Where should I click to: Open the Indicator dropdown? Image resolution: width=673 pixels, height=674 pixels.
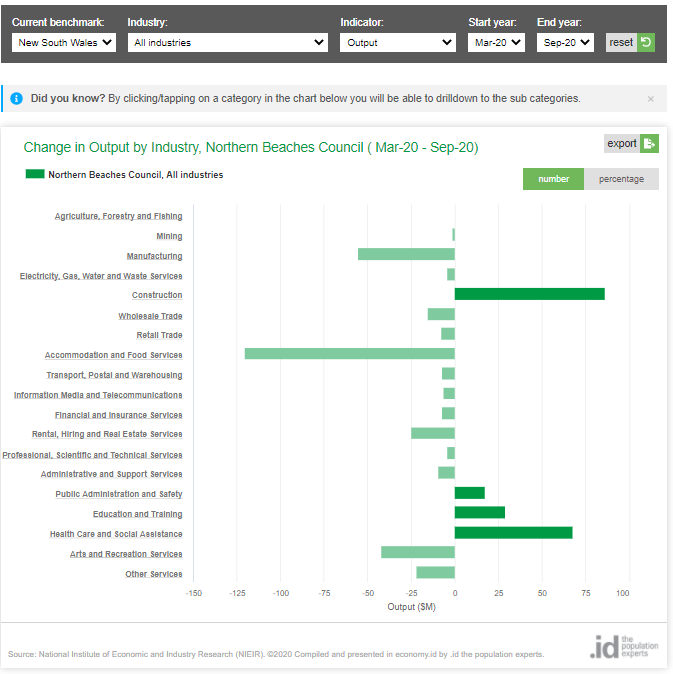point(398,42)
